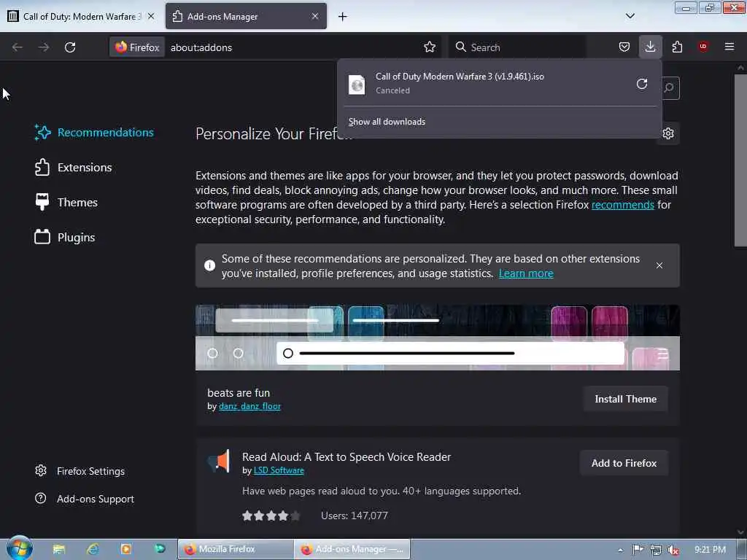Install the beats are fun theme
This screenshot has height=560, width=747.
point(625,399)
